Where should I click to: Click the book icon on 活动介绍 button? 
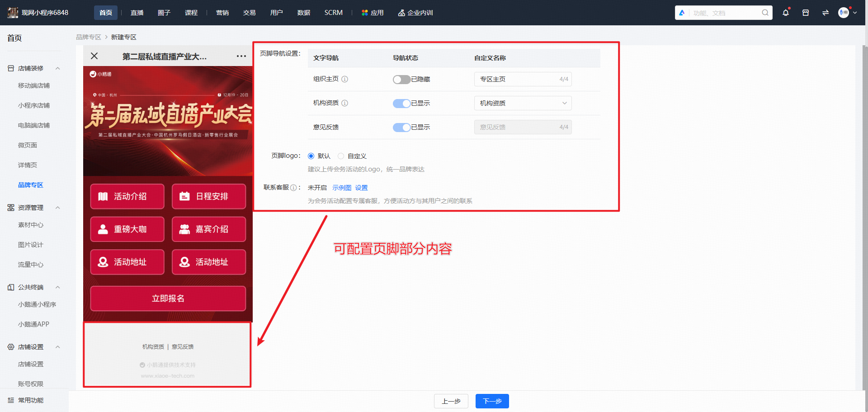pyautogui.click(x=103, y=196)
